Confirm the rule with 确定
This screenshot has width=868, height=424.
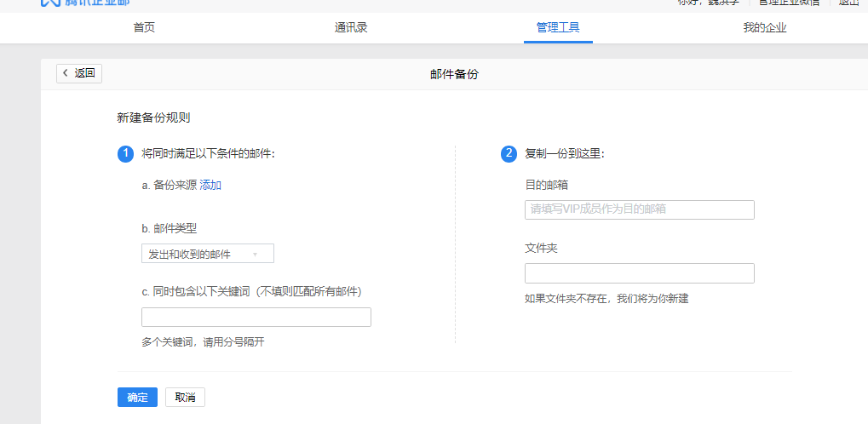click(x=137, y=398)
